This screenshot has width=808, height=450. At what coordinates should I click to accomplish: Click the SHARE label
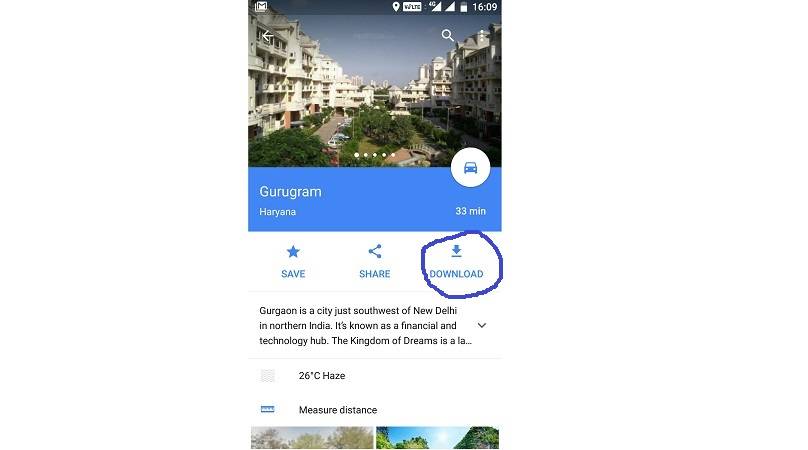pos(375,274)
